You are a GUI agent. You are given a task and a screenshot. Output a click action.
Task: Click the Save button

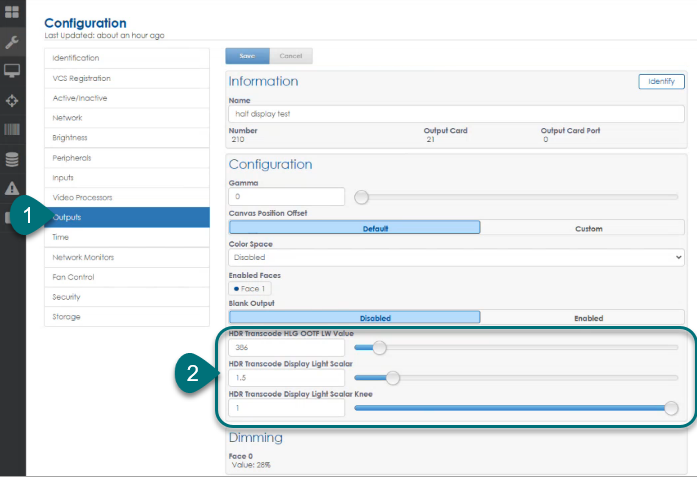click(247, 56)
